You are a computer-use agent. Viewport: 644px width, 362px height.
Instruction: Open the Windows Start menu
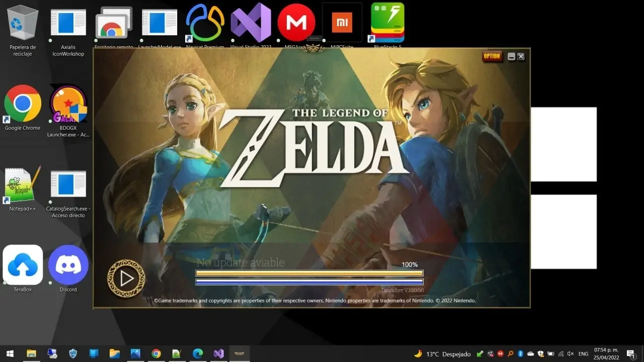click(x=10, y=353)
